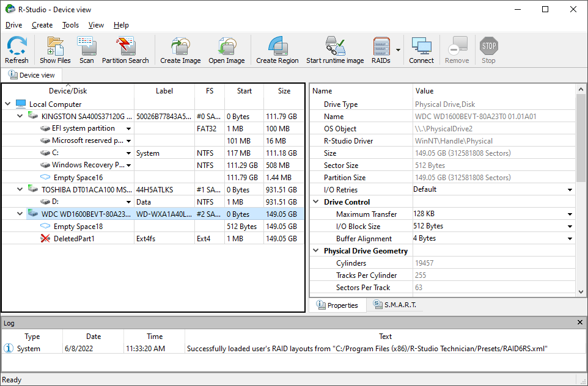
Task: Click the Stop sign icon
Action: pyautogui.click(x=488, y=46)
